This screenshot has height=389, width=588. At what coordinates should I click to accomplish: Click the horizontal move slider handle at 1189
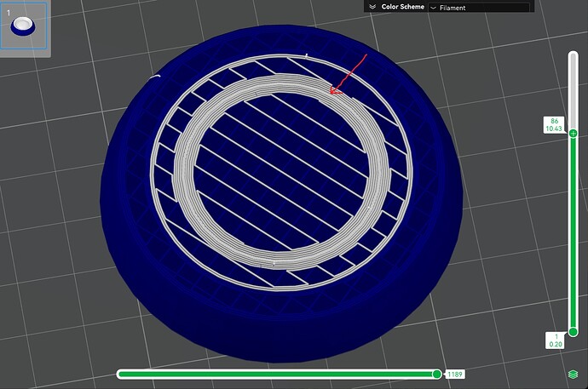click(436, 374)
